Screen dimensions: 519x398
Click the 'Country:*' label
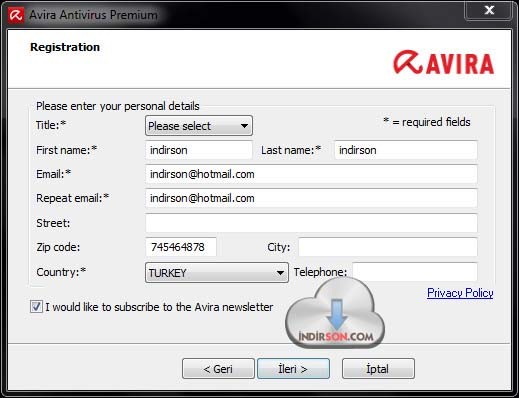tap(61, 272)
